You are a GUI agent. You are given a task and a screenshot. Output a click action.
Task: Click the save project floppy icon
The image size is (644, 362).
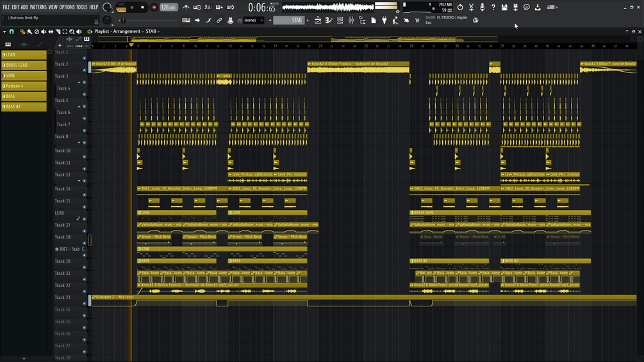click(x=504, y=7)
